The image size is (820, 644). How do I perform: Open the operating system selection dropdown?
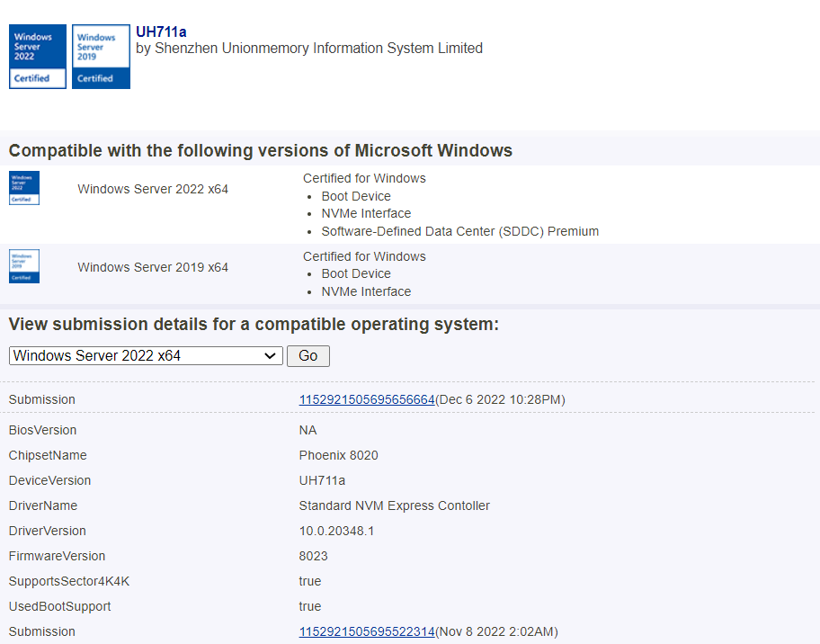(x=146, y=356)
